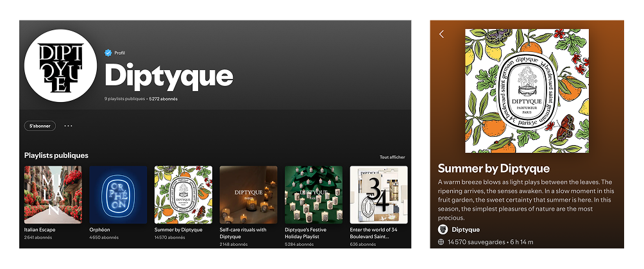
Task: Click the 5272 abonnés followers count
Action: click(164, 99)
